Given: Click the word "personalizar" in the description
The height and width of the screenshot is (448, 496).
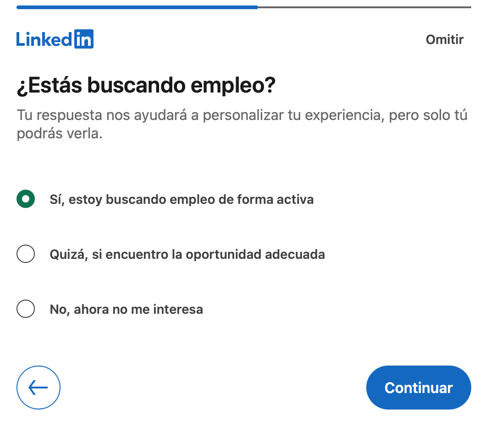Looking at the screenshot, I should (x=243, y=115).
